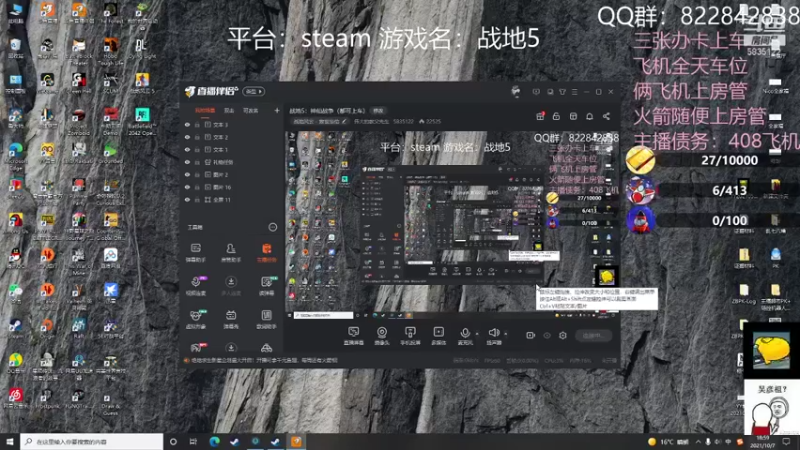Expand the speaker options arrow
800x450 pixels.
[506, 334]
